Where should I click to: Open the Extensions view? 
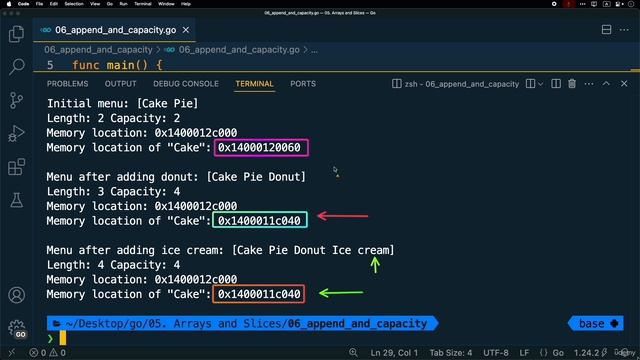tap(16, 167)
